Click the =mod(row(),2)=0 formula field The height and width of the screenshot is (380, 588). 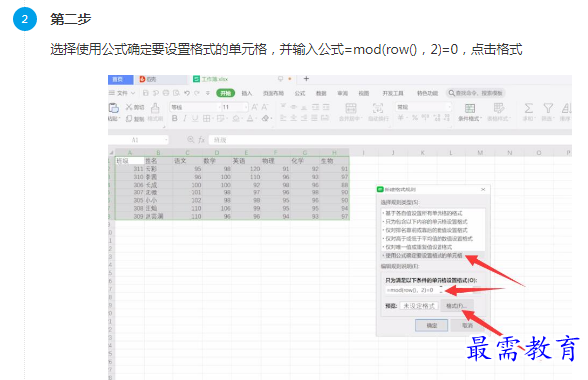point(429,290)
